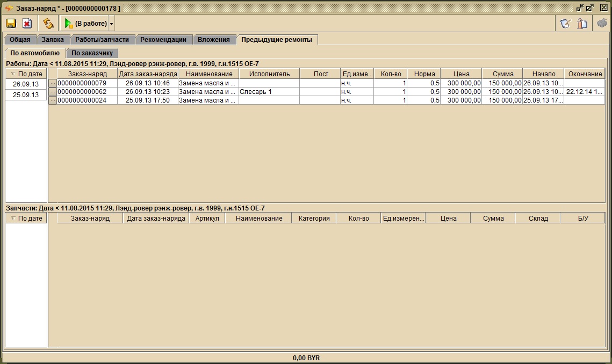Select order number 0000000000079 cell

[88, 83]
